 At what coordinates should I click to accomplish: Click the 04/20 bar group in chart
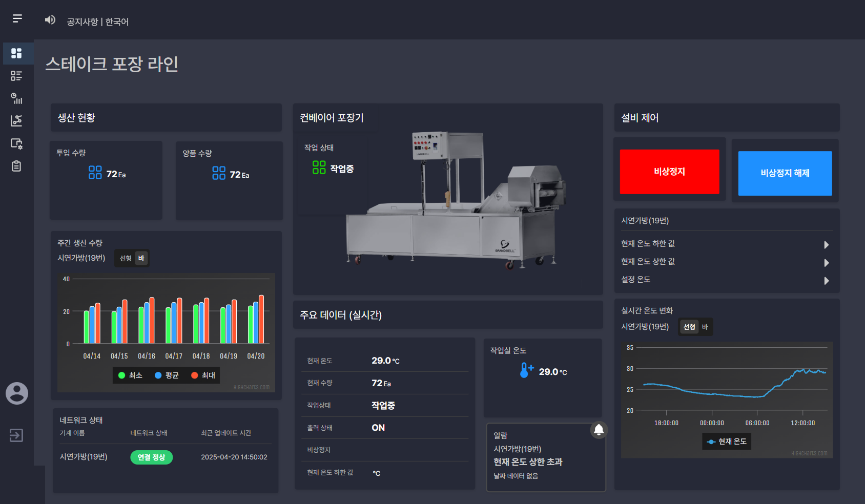tap(256, 319)
